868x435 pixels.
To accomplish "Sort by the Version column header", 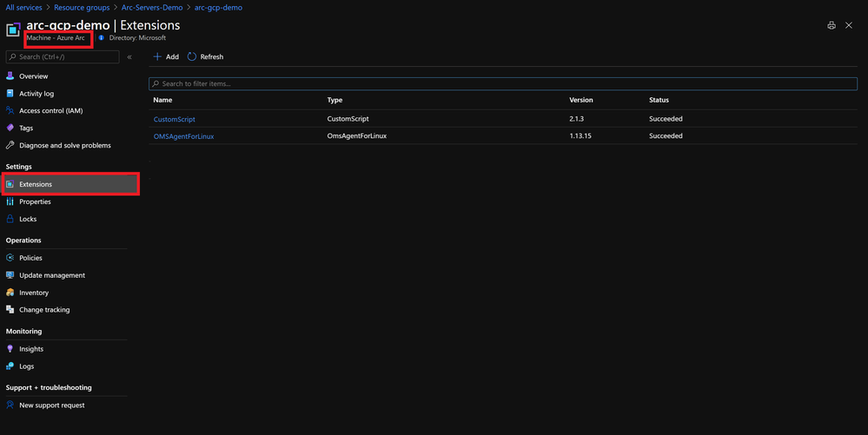I will pyautogui.click(x=581, y=100).
